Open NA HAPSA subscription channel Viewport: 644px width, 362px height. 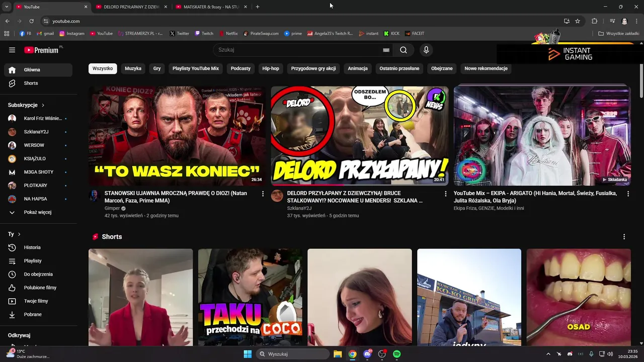[x=38, y=199]
